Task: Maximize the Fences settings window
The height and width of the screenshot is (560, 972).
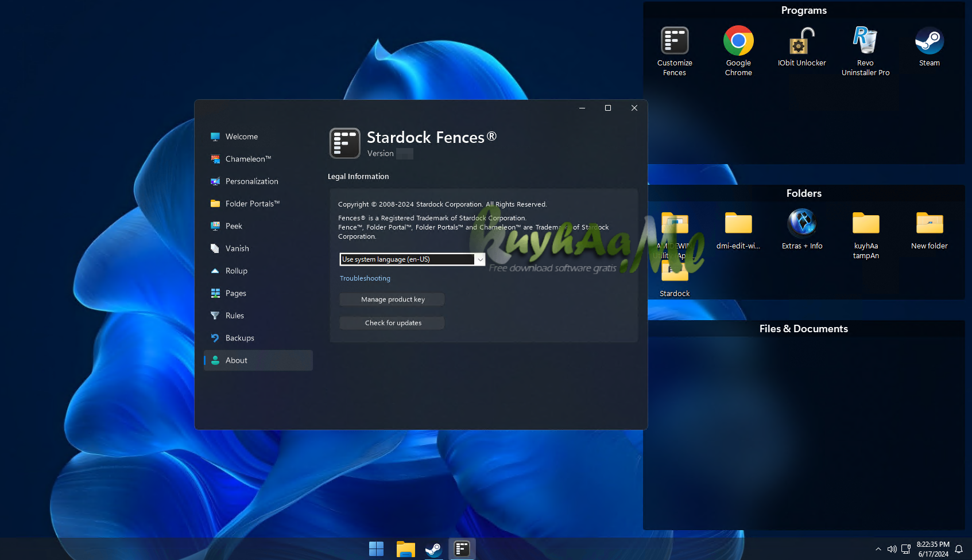Action: pos(608,108)
